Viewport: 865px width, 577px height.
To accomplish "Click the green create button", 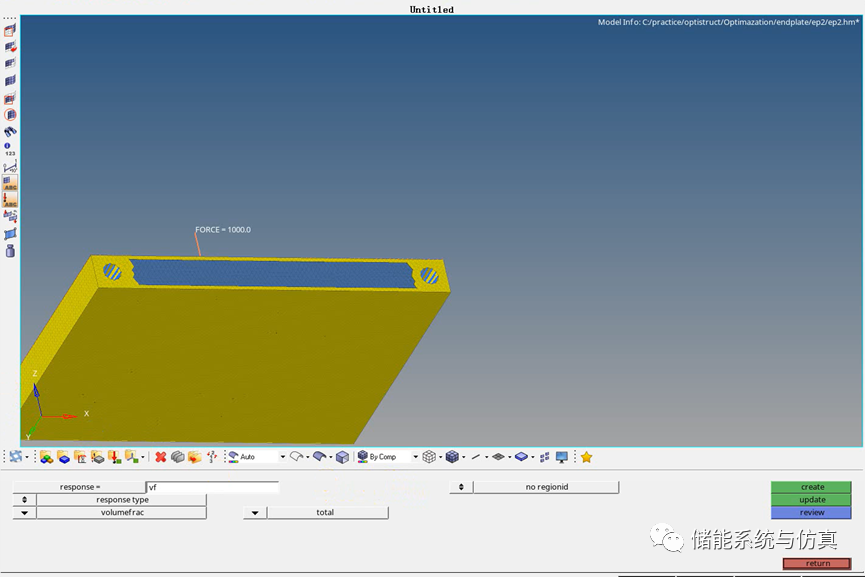I will [x=811, y=487].
